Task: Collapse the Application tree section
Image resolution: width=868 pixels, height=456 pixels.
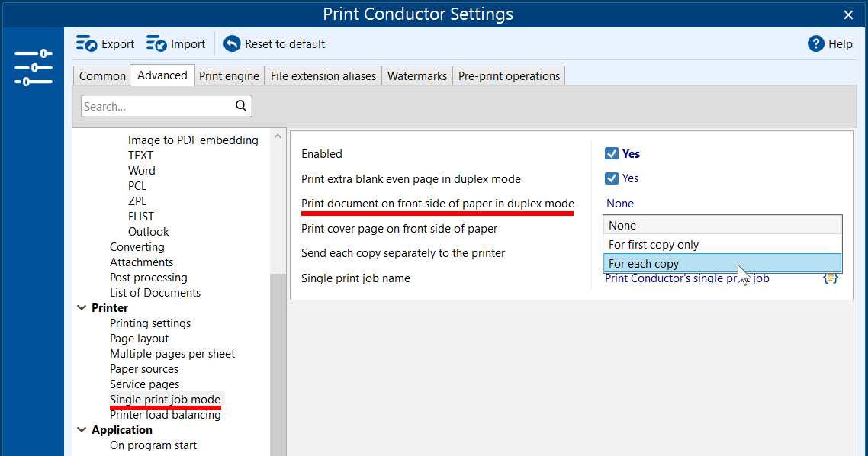Action: 82,430
